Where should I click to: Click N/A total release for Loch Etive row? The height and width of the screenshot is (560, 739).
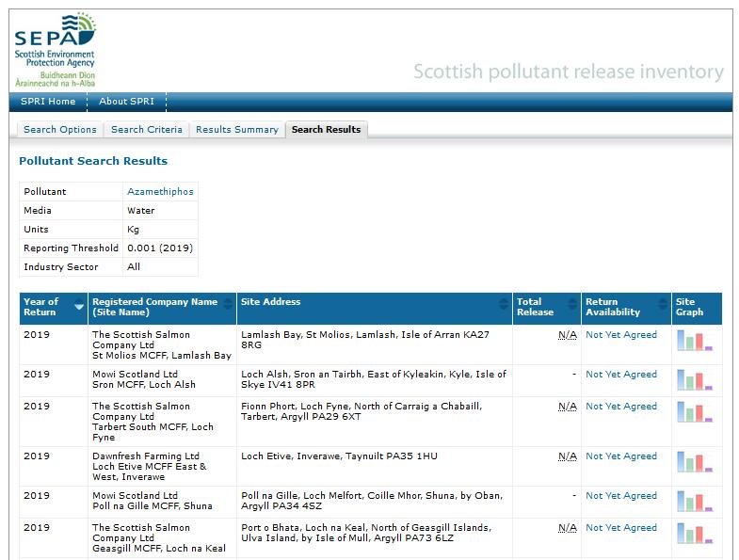(x=568, y=456)
